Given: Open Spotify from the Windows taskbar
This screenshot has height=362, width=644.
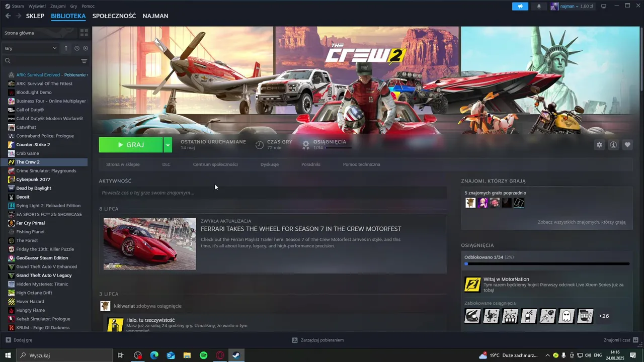Looking at the screenshot, I should (204, 355).
